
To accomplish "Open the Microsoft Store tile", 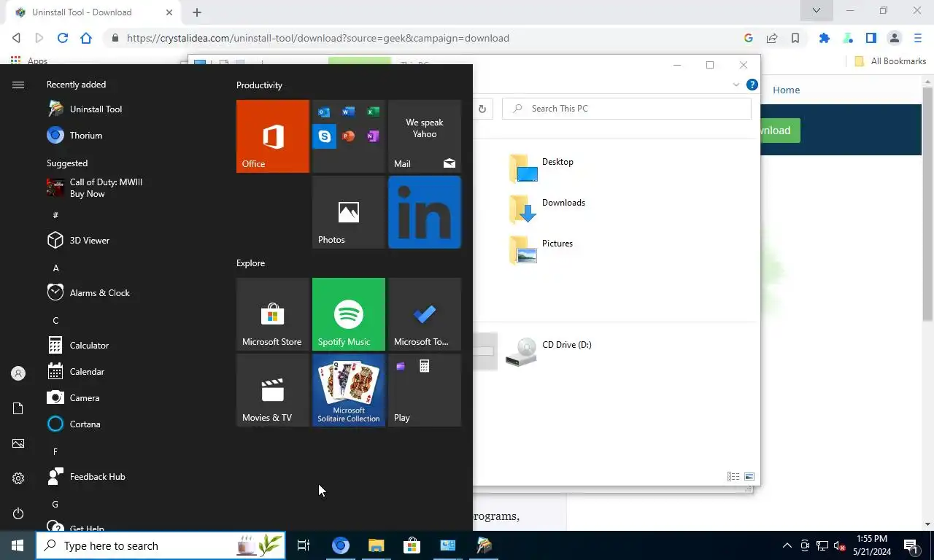I will [273, 314].
